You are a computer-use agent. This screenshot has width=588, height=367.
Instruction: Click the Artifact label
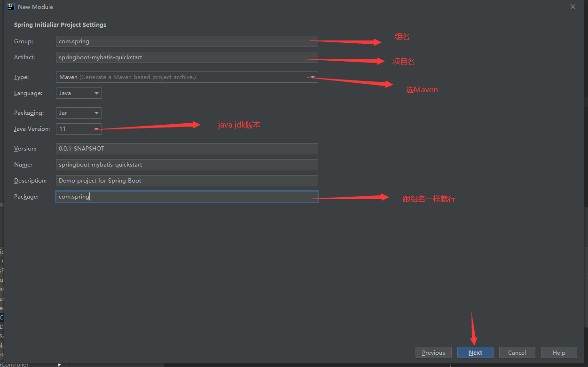point(24,57)
